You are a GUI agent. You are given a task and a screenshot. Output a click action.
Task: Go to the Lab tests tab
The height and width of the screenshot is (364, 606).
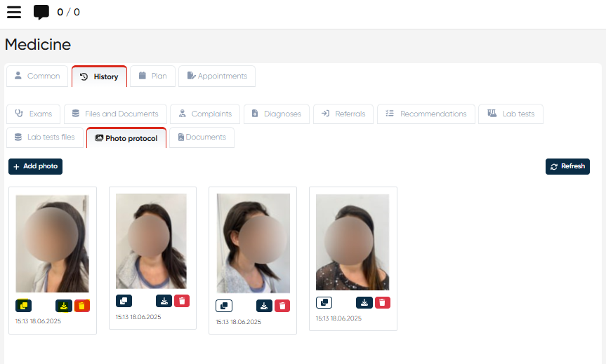point(511,114)
